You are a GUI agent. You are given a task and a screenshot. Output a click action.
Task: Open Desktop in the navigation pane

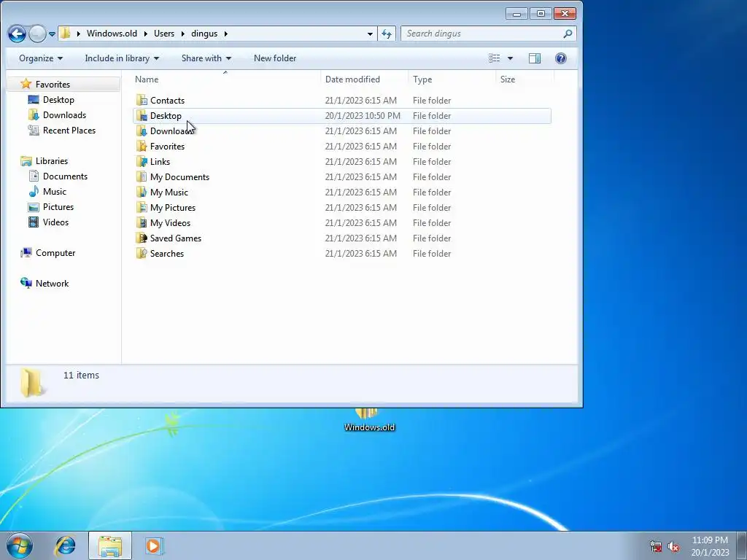[58, 99]
